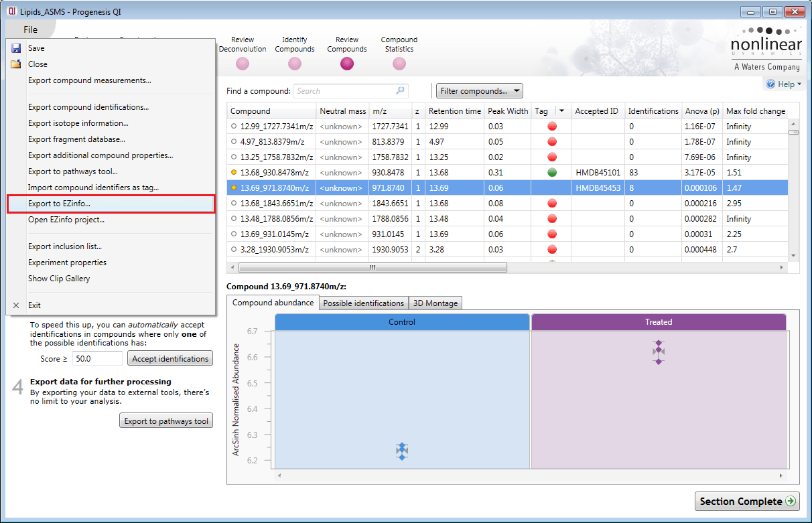Switch to the Possible identifications tab
812x523 pixels.
[364, 303]
